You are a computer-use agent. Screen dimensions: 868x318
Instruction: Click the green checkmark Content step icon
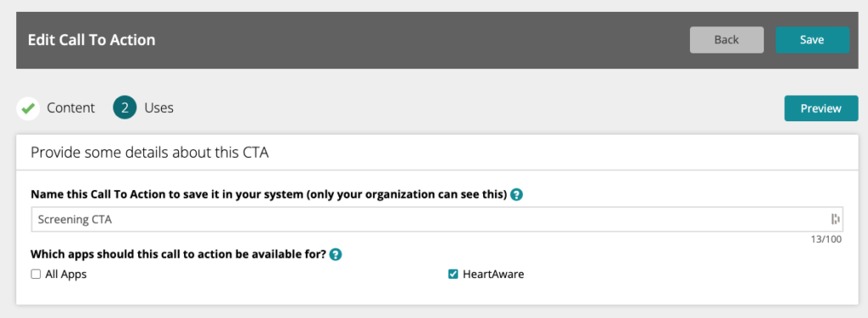[x=28, y=108]
